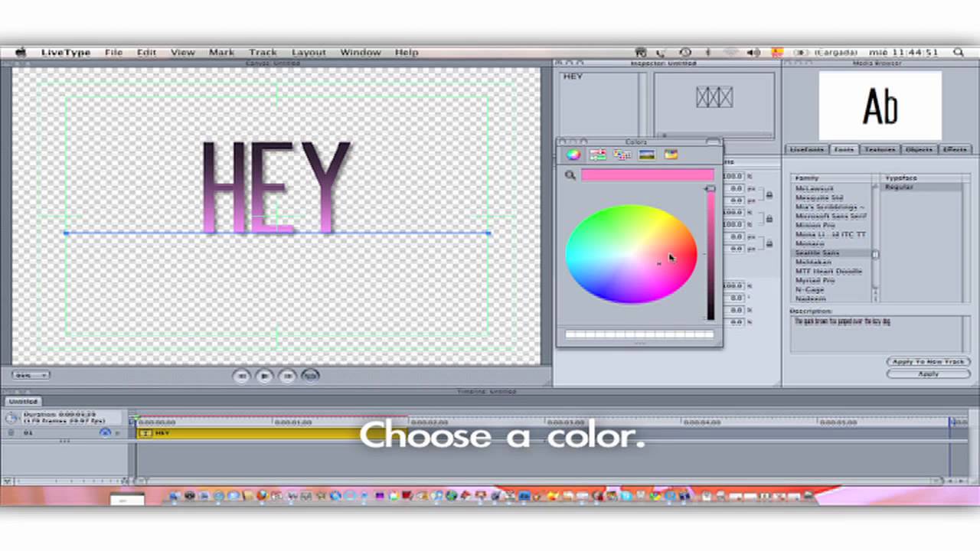Click the Apply To New Track button
Viewport: 980px width, 551px height.
point(928,361)
